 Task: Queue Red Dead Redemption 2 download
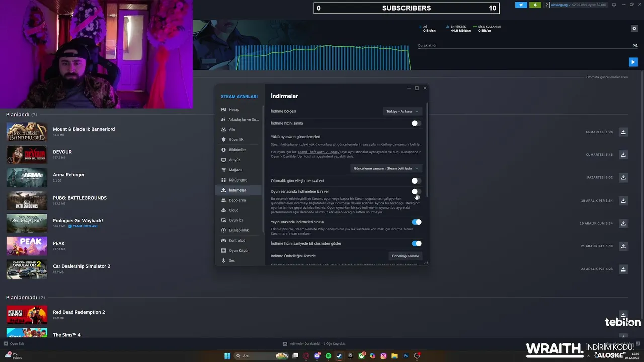click(623, 315)
